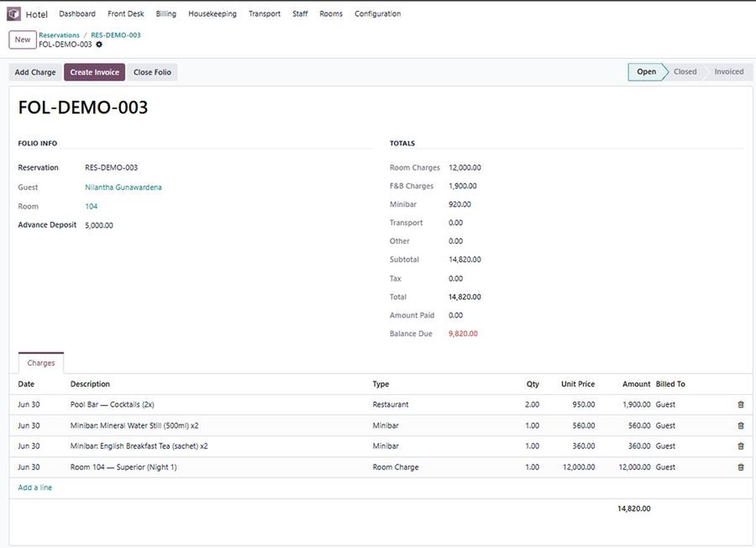Click the Room Charge type cell
The height and width of the screenshot is (548, 756).
pyautogui.click(x=396, y=467)
